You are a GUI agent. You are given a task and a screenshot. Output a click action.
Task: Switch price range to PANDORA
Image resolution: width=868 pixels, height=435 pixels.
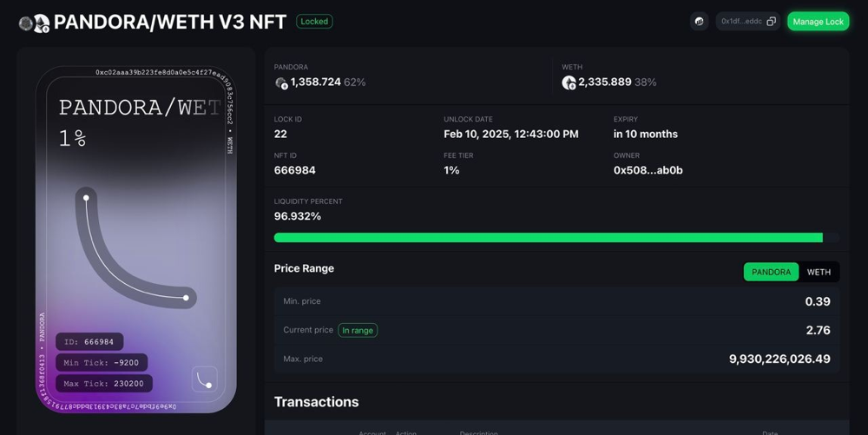771,272
